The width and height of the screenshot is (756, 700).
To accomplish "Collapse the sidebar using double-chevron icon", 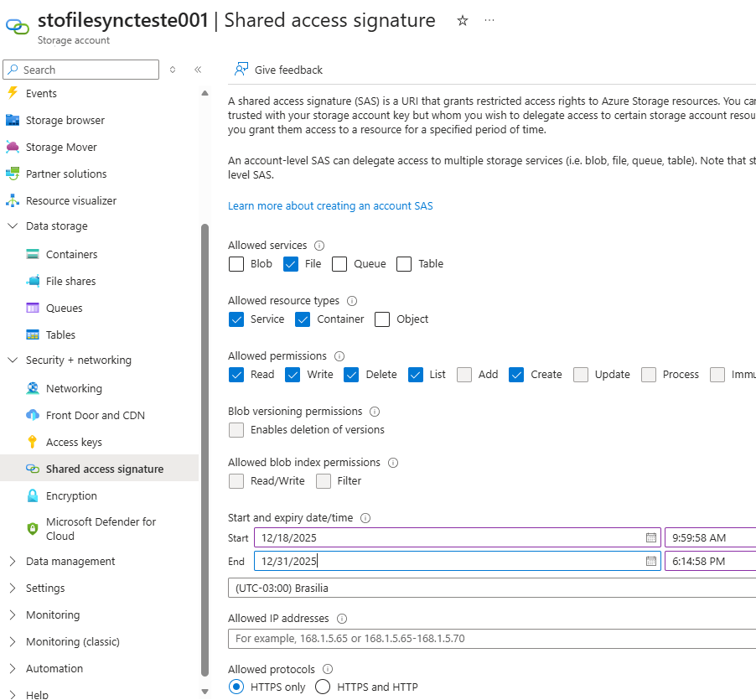I will (198, 70).
